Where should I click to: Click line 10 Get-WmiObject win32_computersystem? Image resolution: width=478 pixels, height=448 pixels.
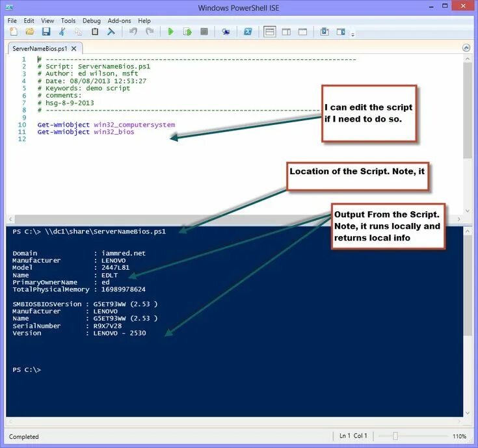click(106, 125)
